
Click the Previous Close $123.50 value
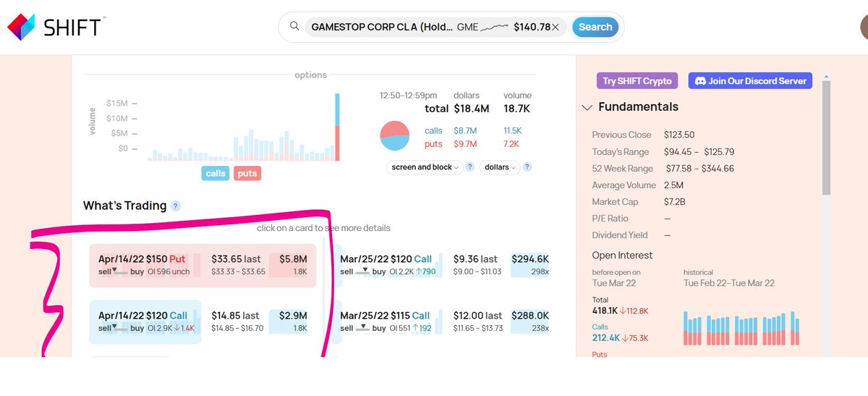(x=678, y=135)
